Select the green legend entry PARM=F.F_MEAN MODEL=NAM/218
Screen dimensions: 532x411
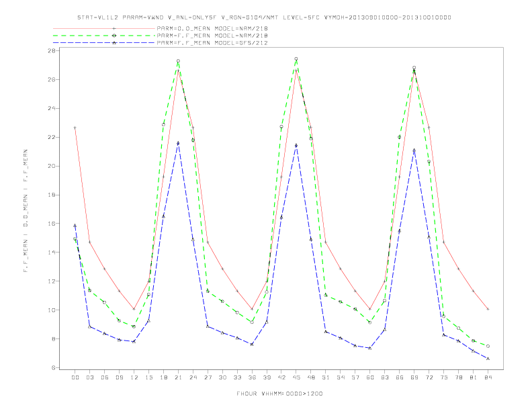coord(212,36)
